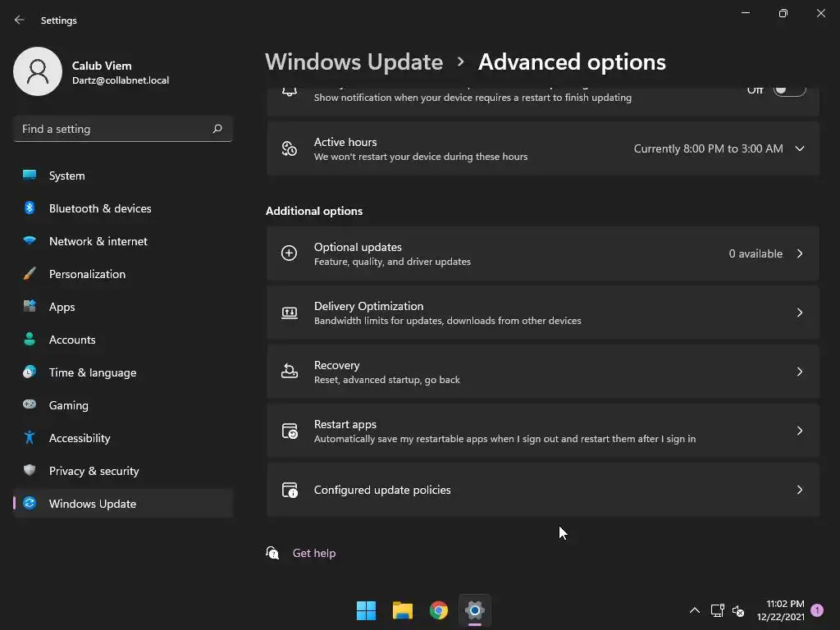Click the Configured update policies icon

tap(290, 490)
